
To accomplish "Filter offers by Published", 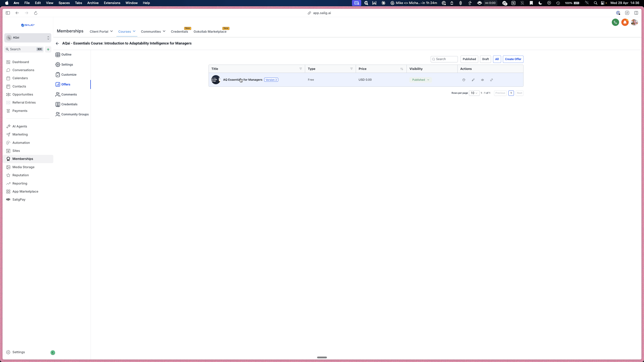I will click(x=469, y=59).
